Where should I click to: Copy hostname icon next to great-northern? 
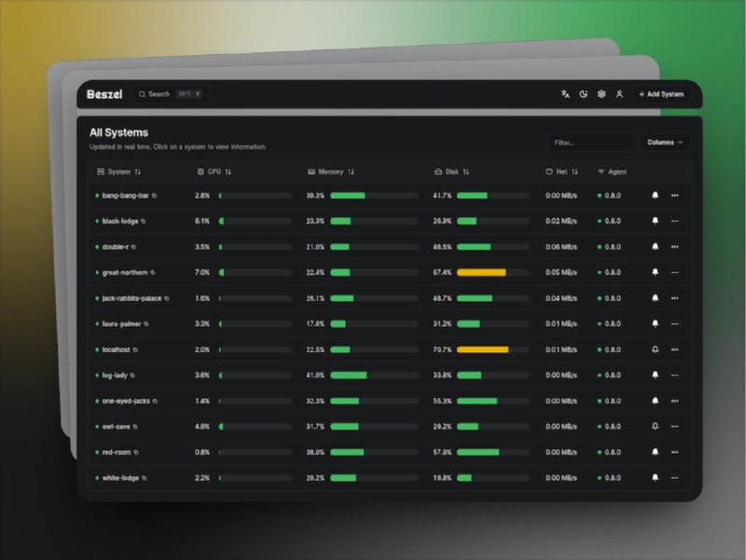pos(153,273)
